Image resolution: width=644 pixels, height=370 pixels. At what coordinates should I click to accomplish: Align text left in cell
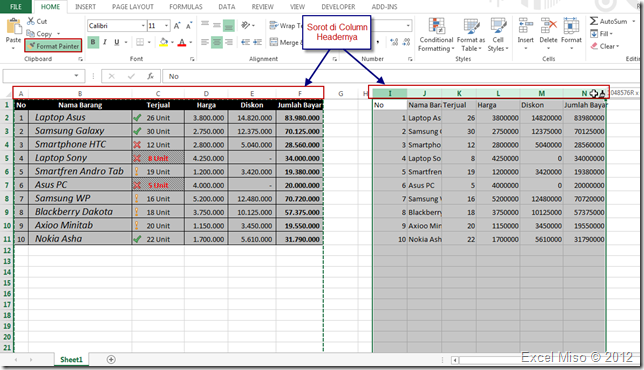click(205, 42)
